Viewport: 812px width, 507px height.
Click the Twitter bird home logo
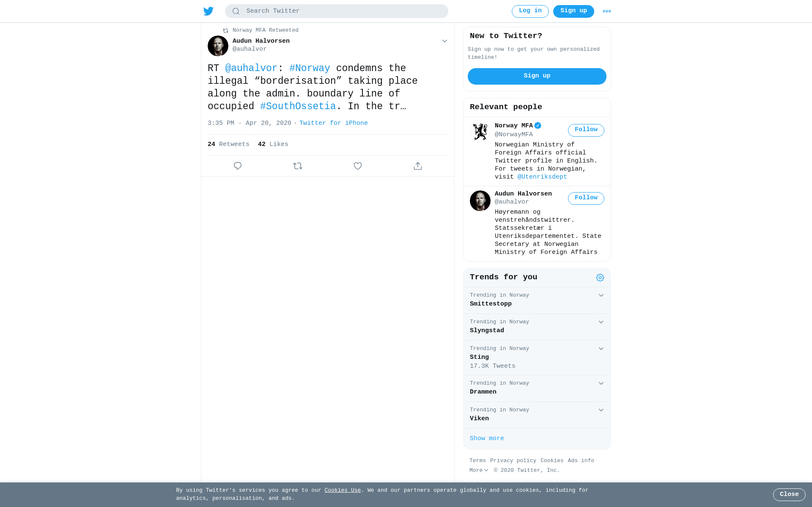pos(208,11)
